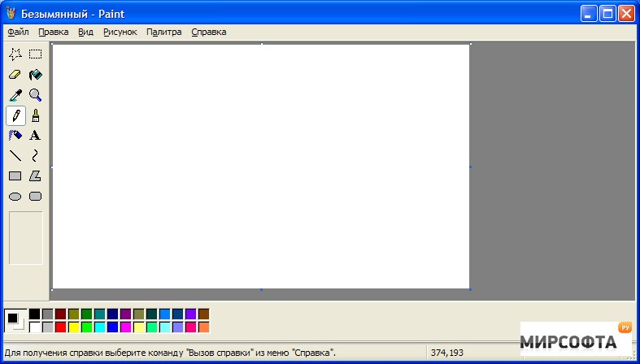
Task: Choose the black palette swatch
Action: [x=35, y=314]
